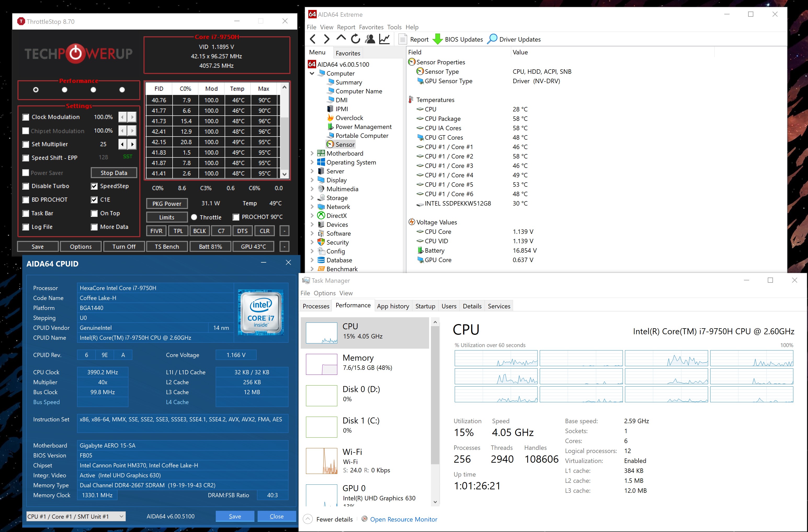Open Resource Monitor link
The image size is (808, 532).
(403, 519)
